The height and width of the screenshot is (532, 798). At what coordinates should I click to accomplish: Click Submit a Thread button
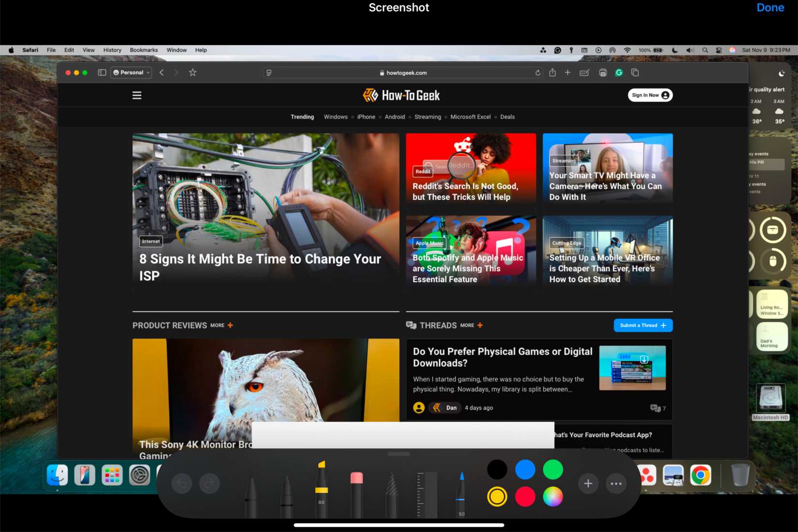(643, 325)
